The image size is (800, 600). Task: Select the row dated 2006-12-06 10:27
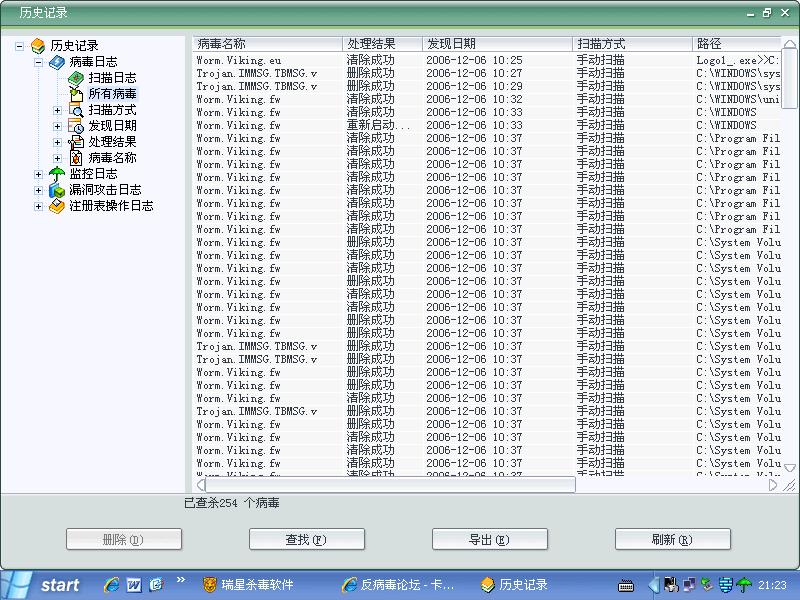pos(487,73)
